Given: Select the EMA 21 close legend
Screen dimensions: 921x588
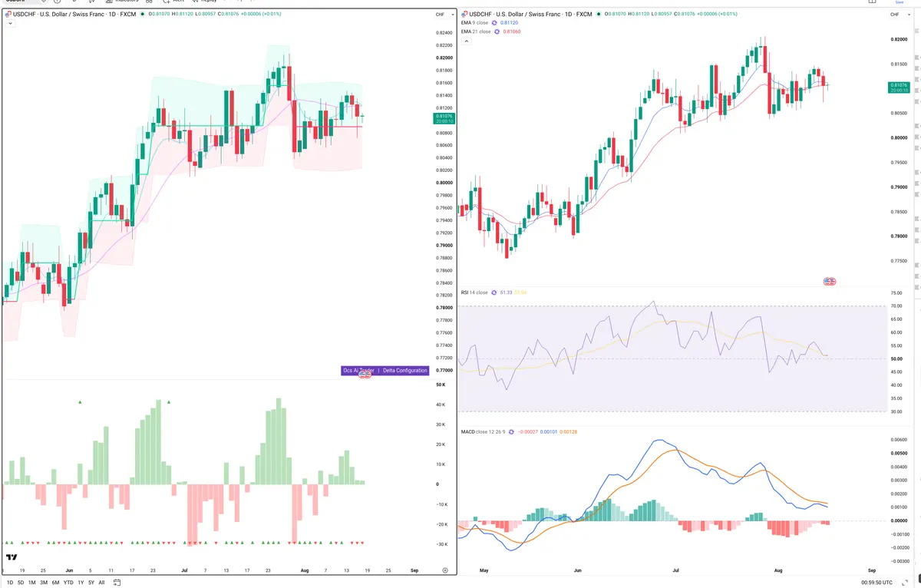Looking at the screenshot, I should coord(476,31).
